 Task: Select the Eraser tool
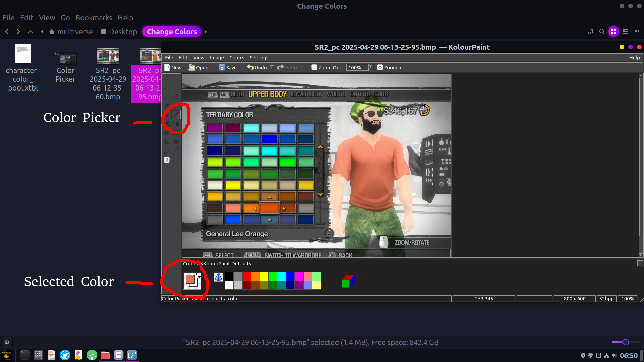coord(167,106)
